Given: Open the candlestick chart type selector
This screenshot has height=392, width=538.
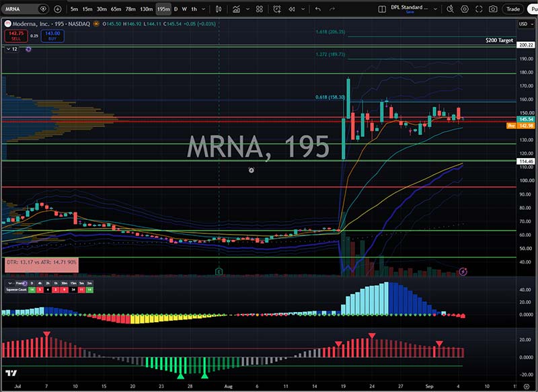Looking at the screenshot, I should pyautogui.click(x=218, y=9).
